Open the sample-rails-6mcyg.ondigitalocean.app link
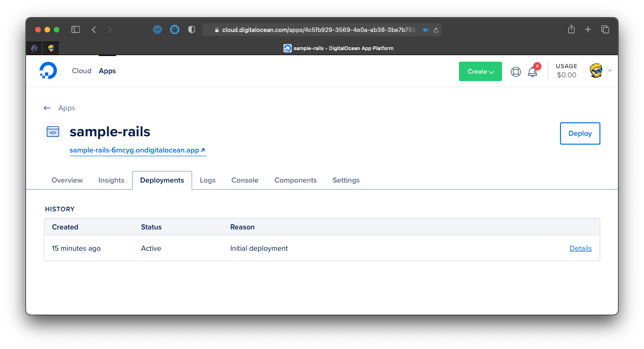 [137, 151]
